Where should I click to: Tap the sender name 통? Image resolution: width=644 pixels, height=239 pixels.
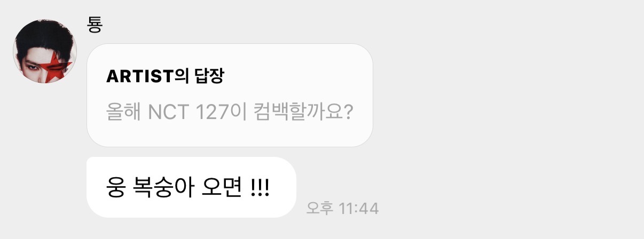point(95,25)
